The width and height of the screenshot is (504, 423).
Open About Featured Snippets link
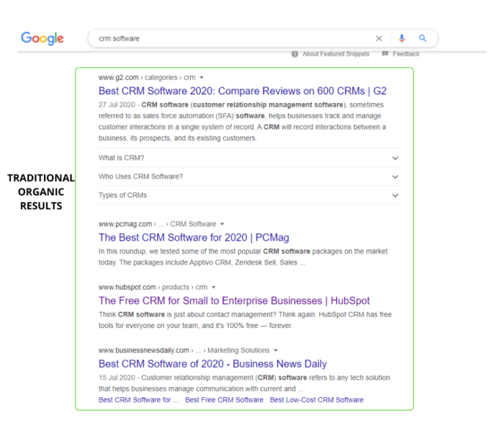pos(336,54)
